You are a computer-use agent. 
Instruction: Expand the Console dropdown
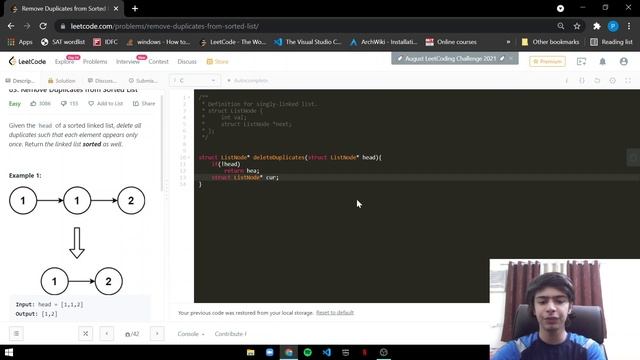coord(191,334)
